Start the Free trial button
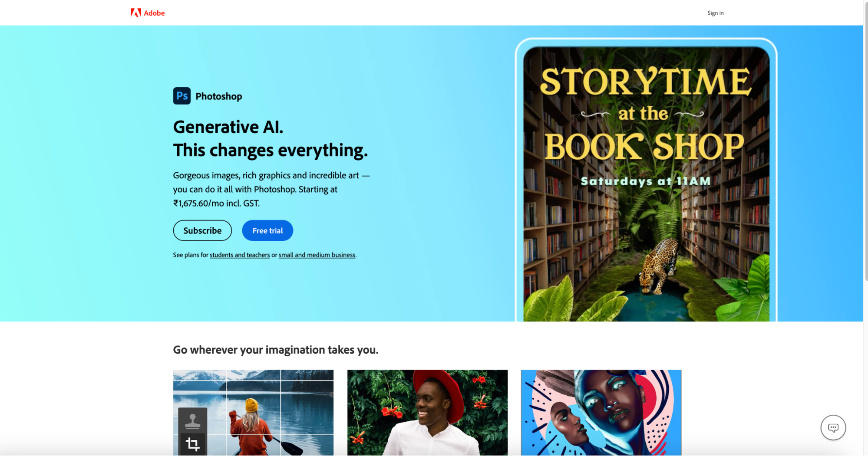This screenshot has width=868, height=456. pyautogui.click(x=267, y=230)
